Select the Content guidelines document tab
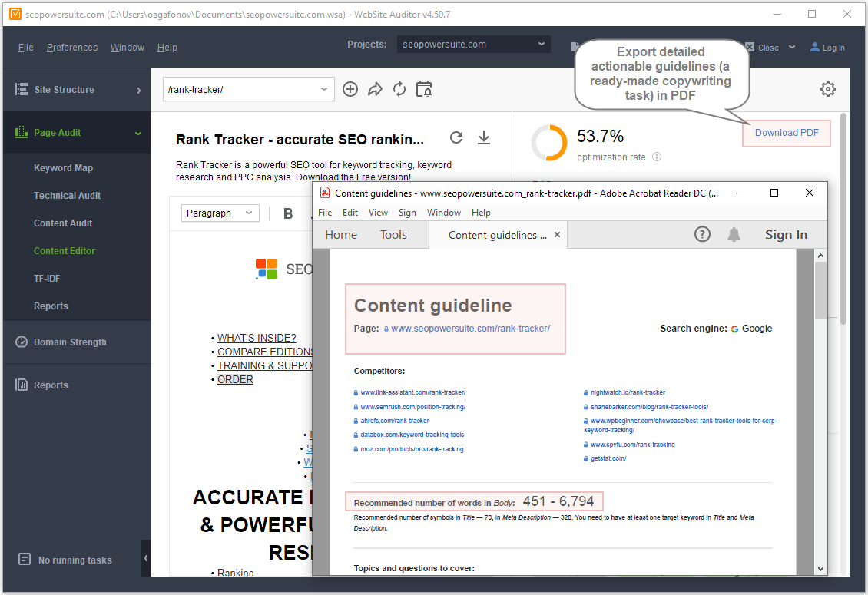The height and width of the screenshot is (595, 868). pos(497,235)
